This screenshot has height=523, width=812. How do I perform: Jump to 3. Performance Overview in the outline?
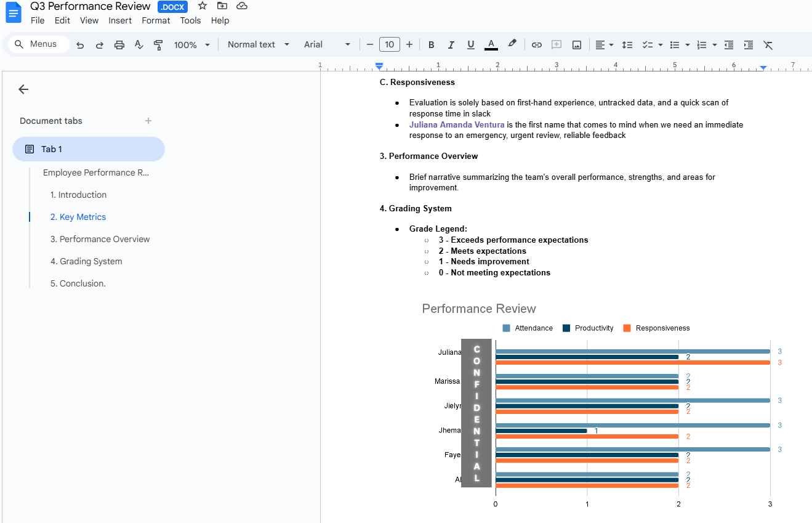coord(100,239)
